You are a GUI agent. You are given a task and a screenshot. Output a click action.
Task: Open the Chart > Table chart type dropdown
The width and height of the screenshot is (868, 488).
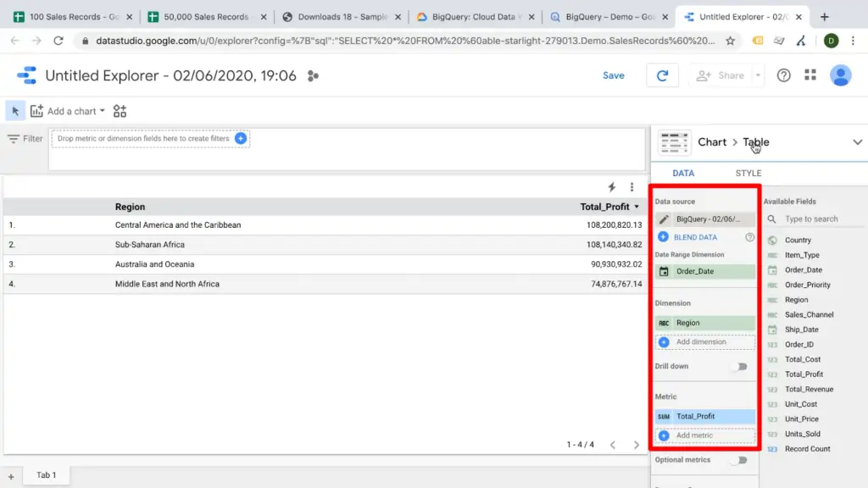coord(857,141)
